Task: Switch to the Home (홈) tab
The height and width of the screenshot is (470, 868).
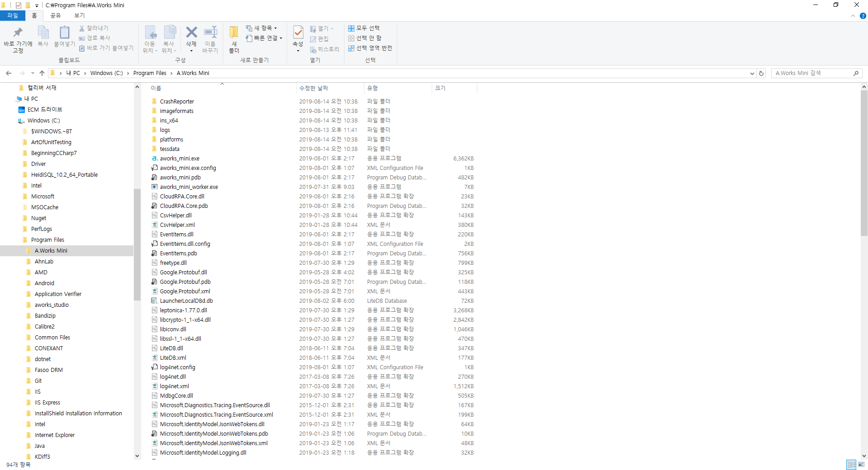Action: point(34,15)
